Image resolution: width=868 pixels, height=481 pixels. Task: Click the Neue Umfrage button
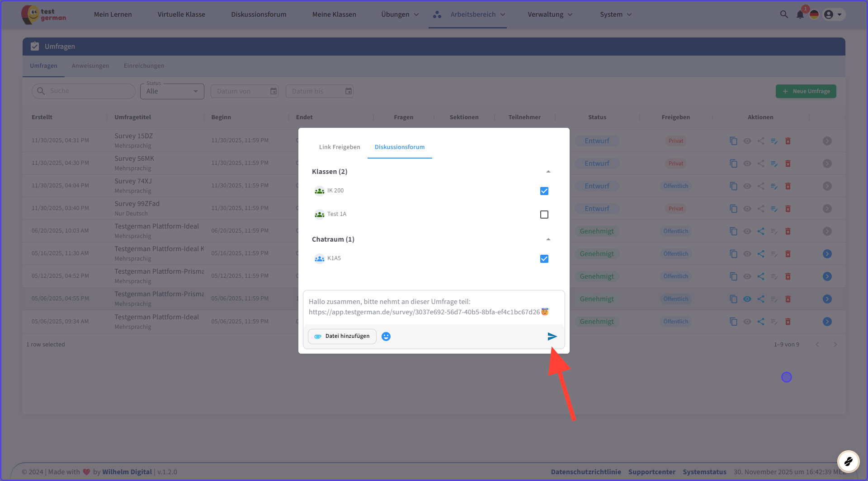click(806, 91)
